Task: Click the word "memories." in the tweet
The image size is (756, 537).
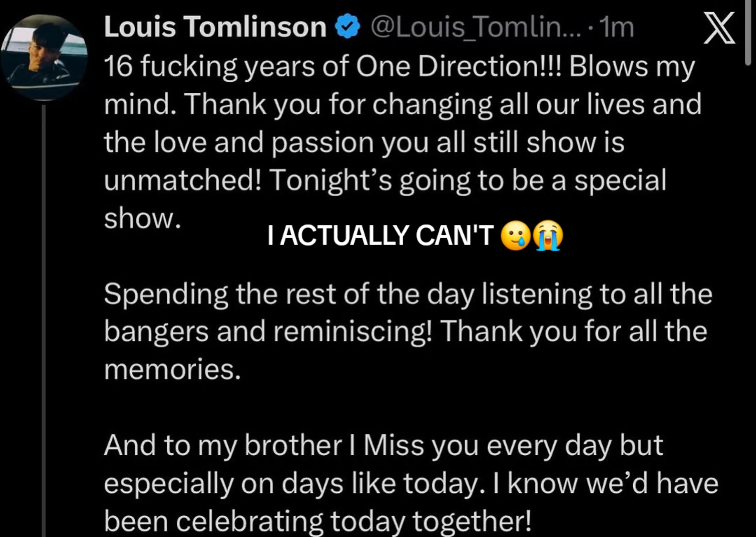Action: tap(172, 370)
